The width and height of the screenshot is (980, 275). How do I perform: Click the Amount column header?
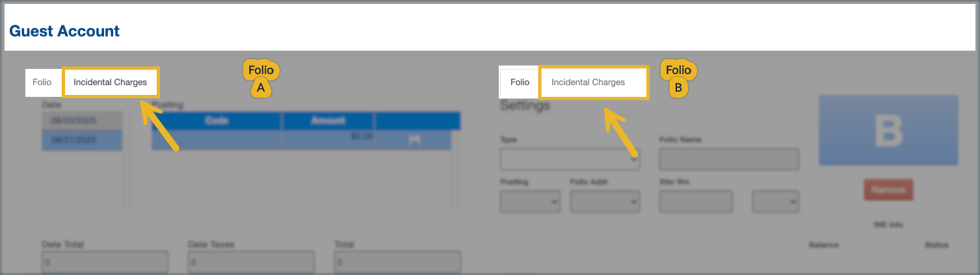pyautogui.click(x=328, y=121)
